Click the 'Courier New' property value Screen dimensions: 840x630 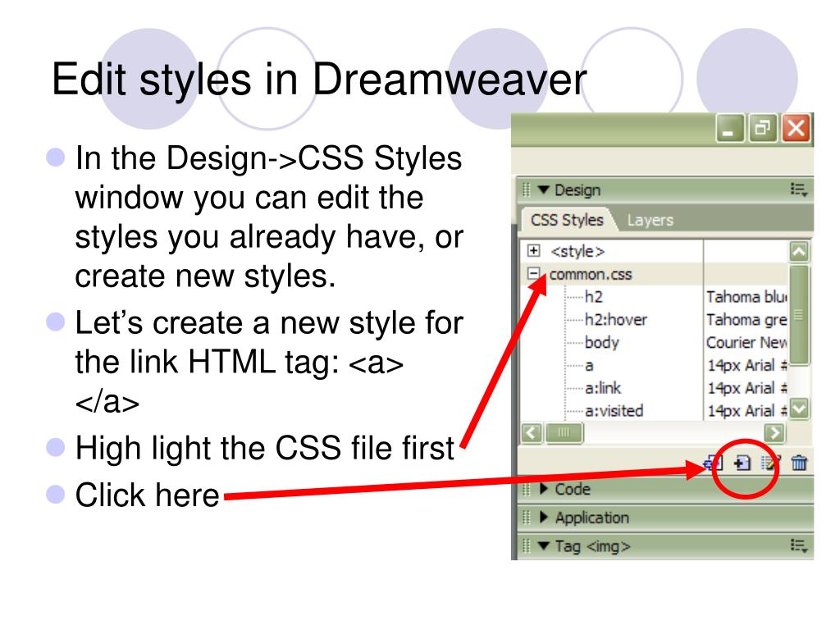pos(746,342)
